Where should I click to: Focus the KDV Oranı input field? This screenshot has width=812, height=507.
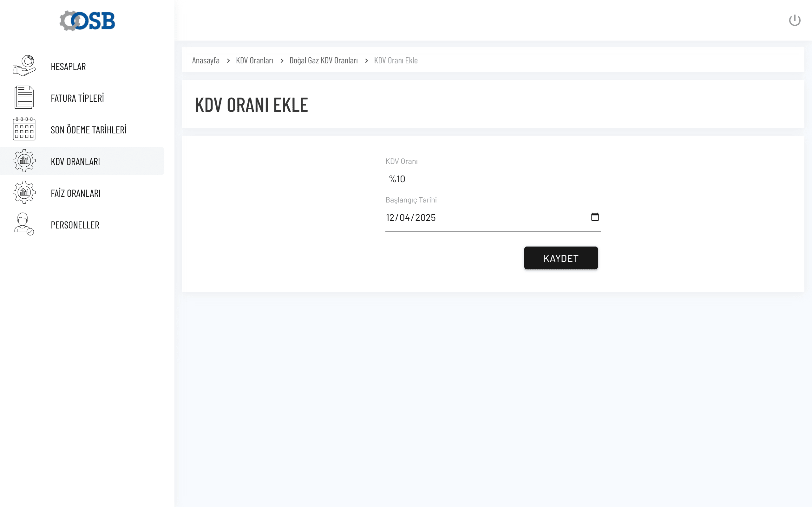tap(493, 179)
